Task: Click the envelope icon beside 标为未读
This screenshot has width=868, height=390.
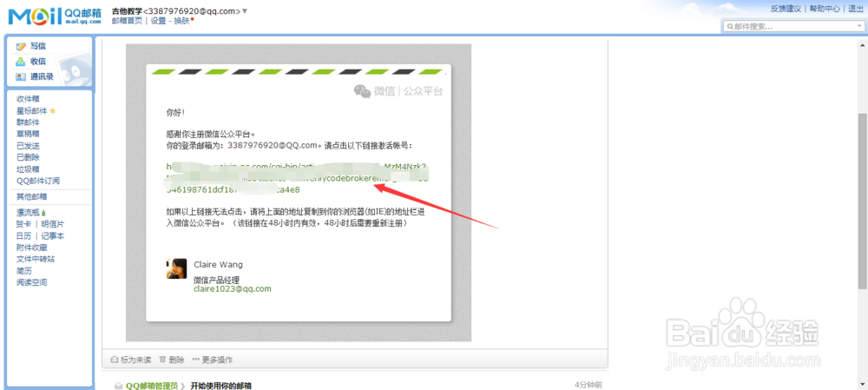Action: pos(115,360)
